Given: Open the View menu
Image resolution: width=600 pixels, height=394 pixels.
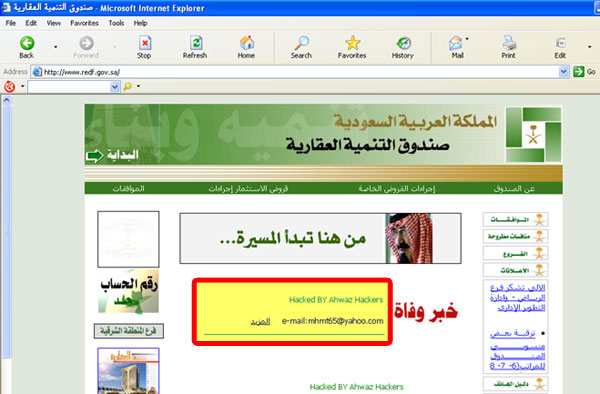Looking at the screenshot, I should click(x=54, y=23).
